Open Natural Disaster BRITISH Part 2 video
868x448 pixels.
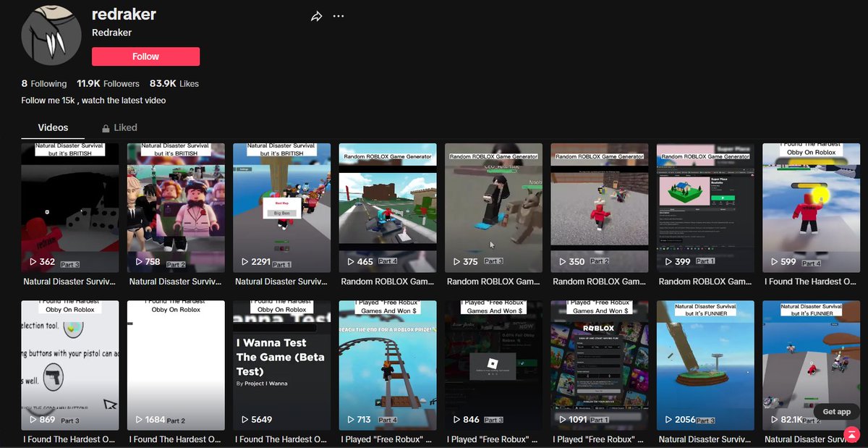point(176,208)
